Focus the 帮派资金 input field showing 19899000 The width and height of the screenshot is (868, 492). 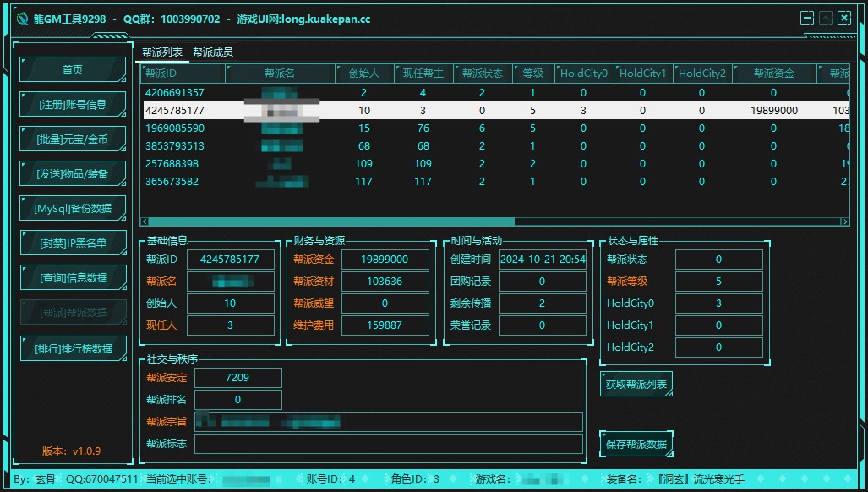[x=385, y=260]
